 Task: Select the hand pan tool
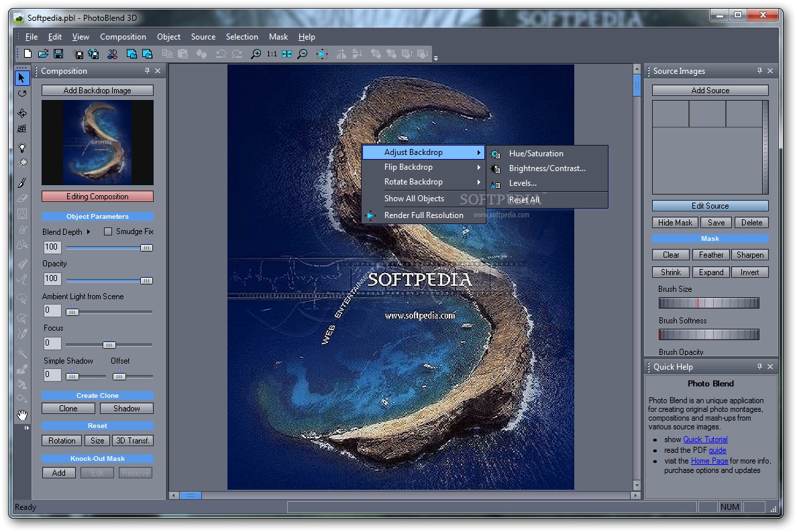(x=22, y=415)
